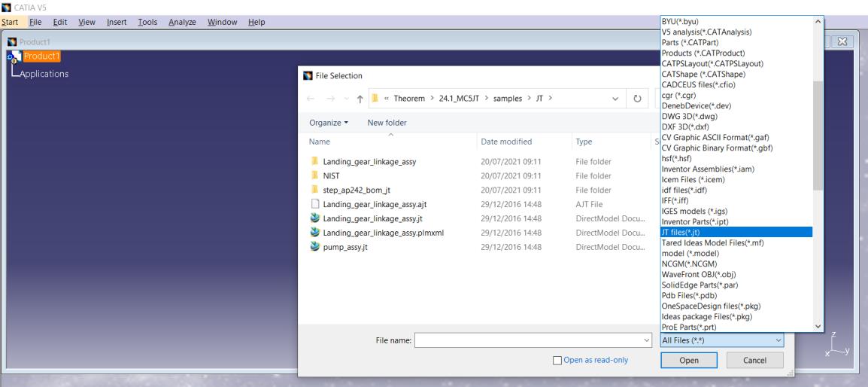Screen dimensions: 868x387
Task: Open the View menu
Action: coord(87,22)
